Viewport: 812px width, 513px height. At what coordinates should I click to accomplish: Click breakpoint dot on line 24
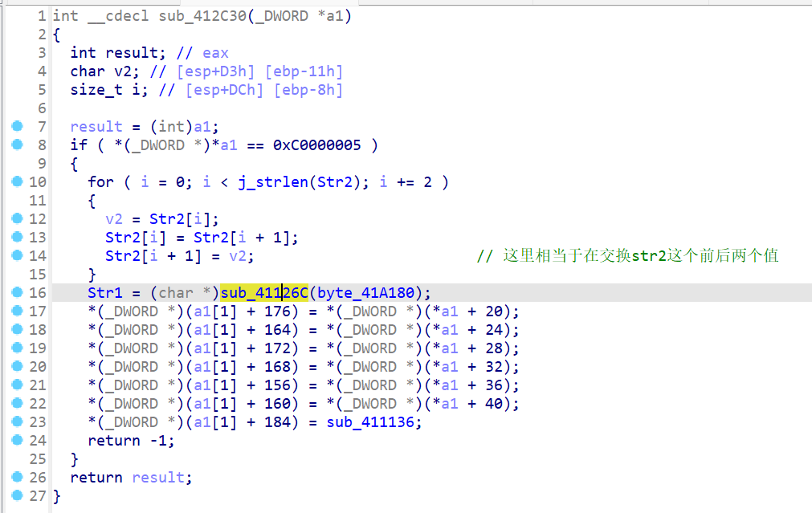tap(17, 439)
